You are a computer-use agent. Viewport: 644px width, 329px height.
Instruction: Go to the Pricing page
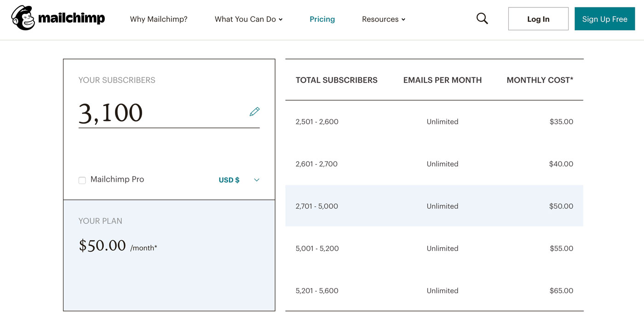coord(322,19)
